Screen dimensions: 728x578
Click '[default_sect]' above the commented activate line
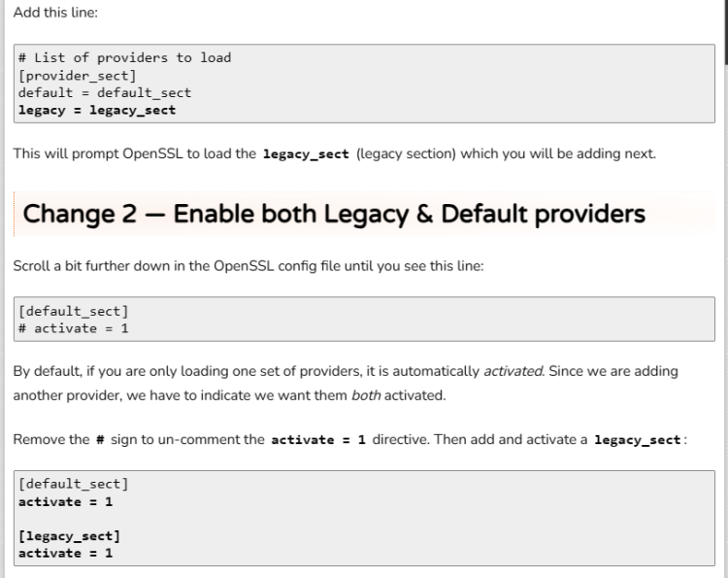(74, 311)
